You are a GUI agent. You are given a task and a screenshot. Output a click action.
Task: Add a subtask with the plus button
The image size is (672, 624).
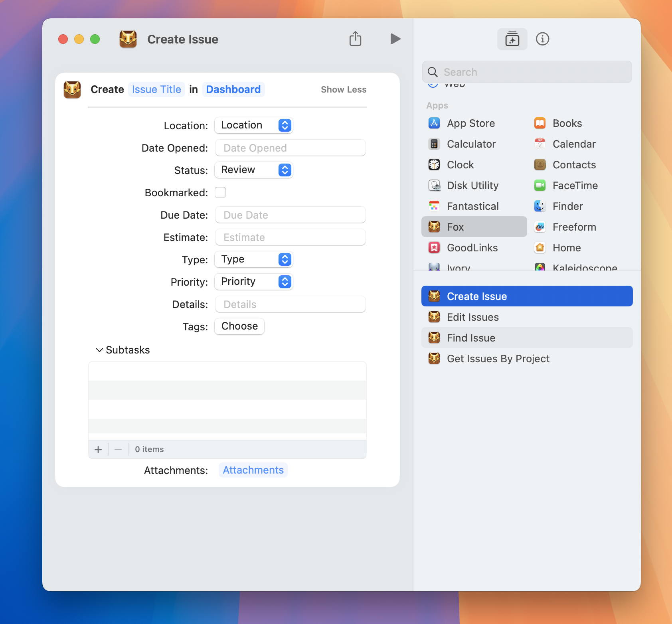(98, 450)
